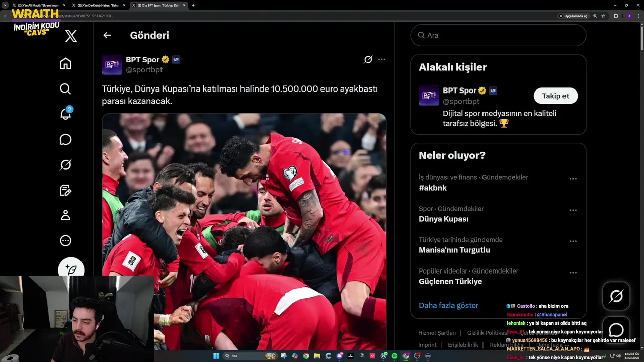Open the Windows Start menu

216,356
